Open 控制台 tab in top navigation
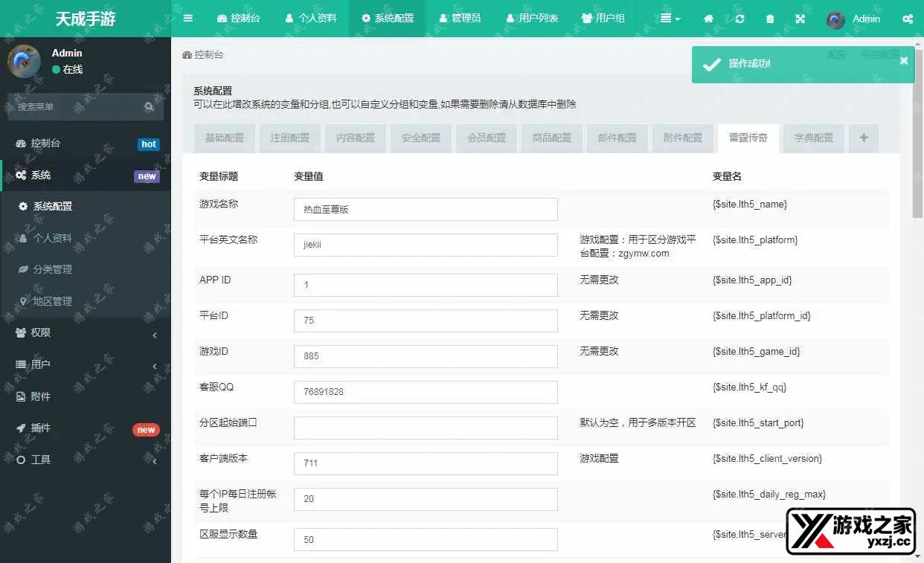This screenshot has height=563, width=924. pyautogui.click(x=239, y=19)
